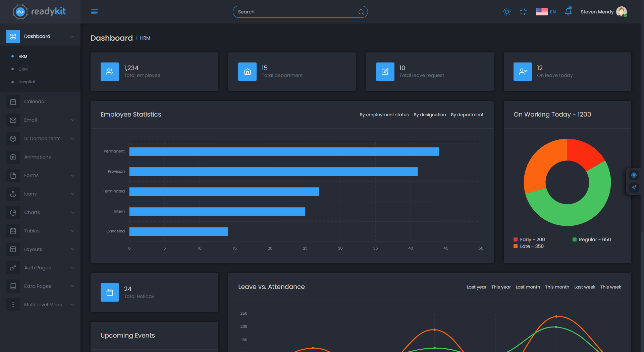Open Steven Mendy profile menu
This screenshot has width=644, height=352.
(603, 12)
